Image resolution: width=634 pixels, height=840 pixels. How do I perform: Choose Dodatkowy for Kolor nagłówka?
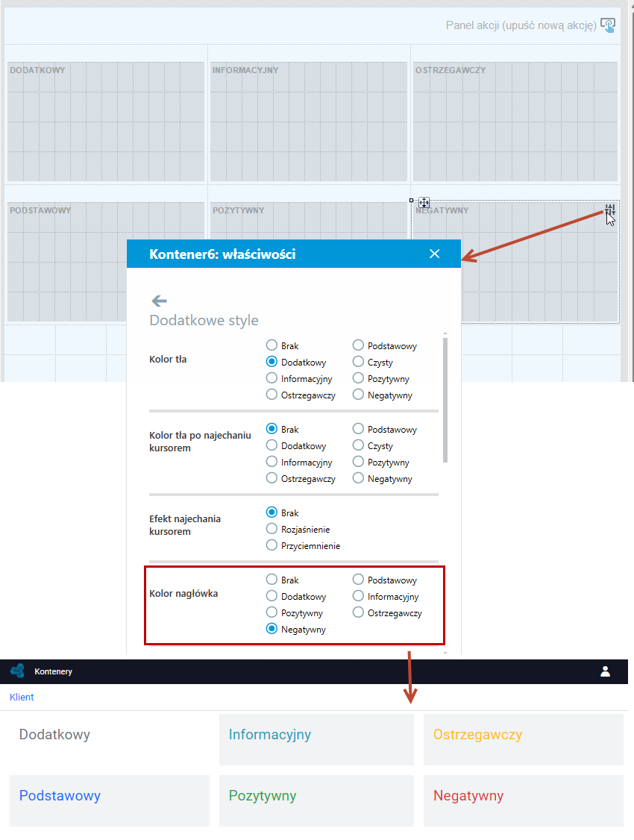pos(272,596)
